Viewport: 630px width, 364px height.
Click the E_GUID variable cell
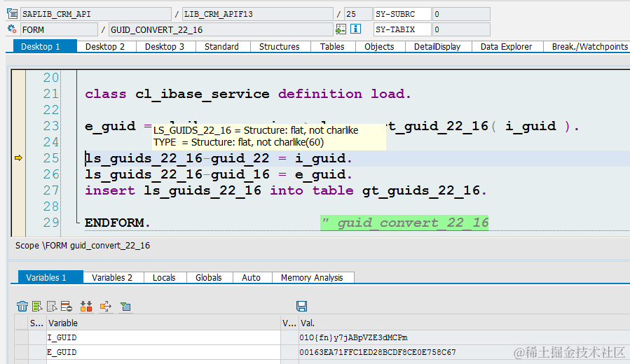(x=163, y=352)
